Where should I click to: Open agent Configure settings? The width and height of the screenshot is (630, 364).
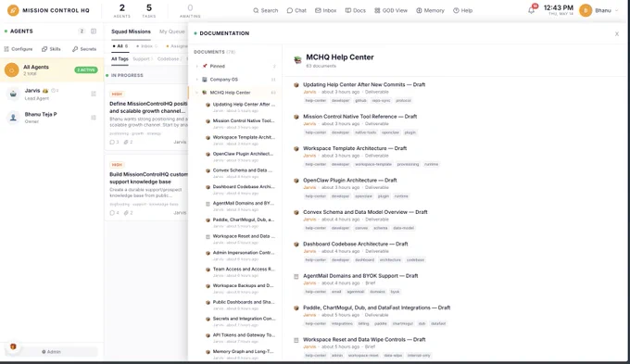tap(19, 49)
